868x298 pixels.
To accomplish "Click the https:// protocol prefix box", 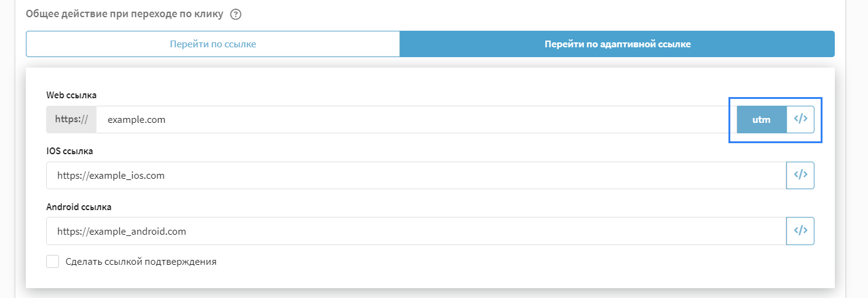I will tap(71, 120).
